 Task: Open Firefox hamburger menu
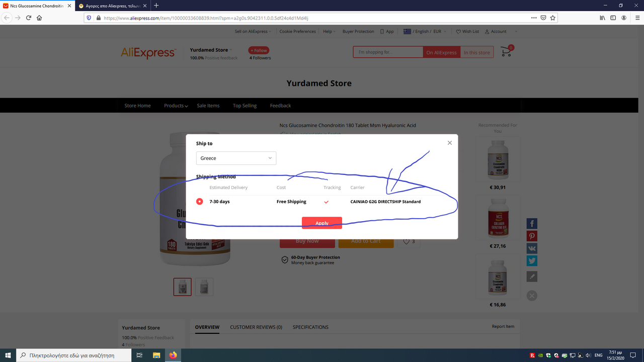coord(637,18)
